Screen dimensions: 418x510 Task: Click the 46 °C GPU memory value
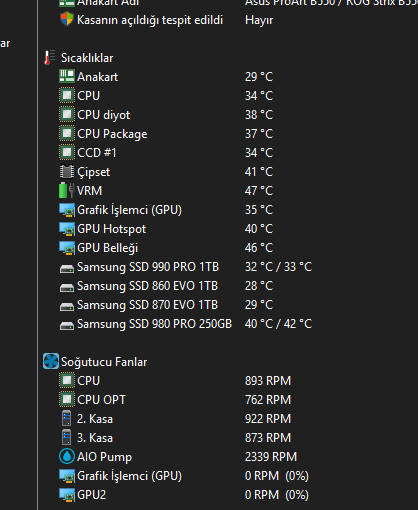click(259, 248)
